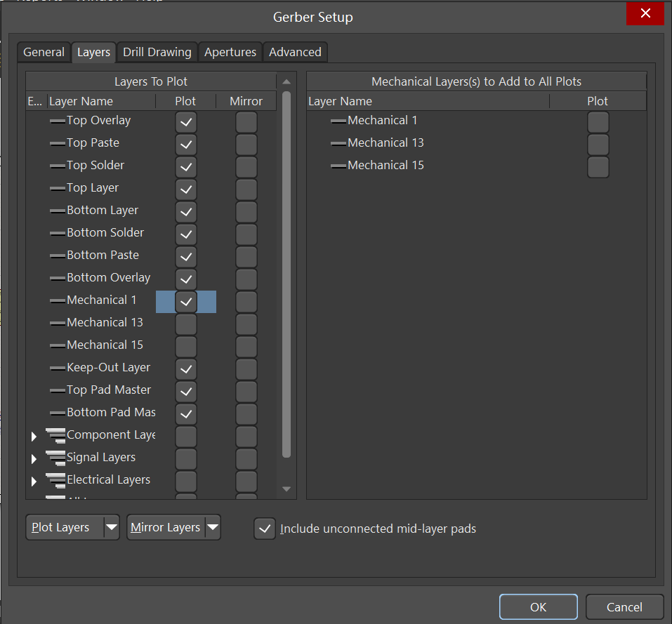Enable Plot for Electrical Layers group
Image resolution: width=672 pixels, height=624 pixels.
pyautogui.click(x=186, y=482)
